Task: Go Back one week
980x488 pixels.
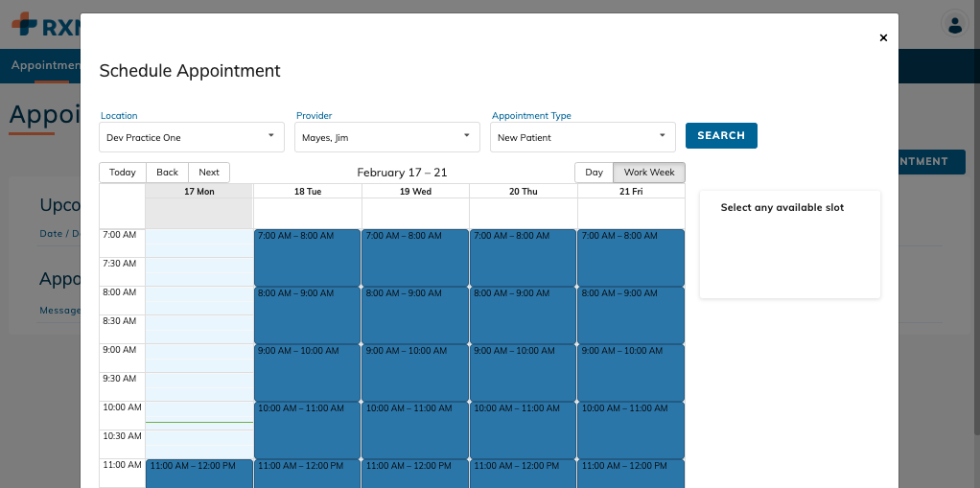Action: pos(168,173)
